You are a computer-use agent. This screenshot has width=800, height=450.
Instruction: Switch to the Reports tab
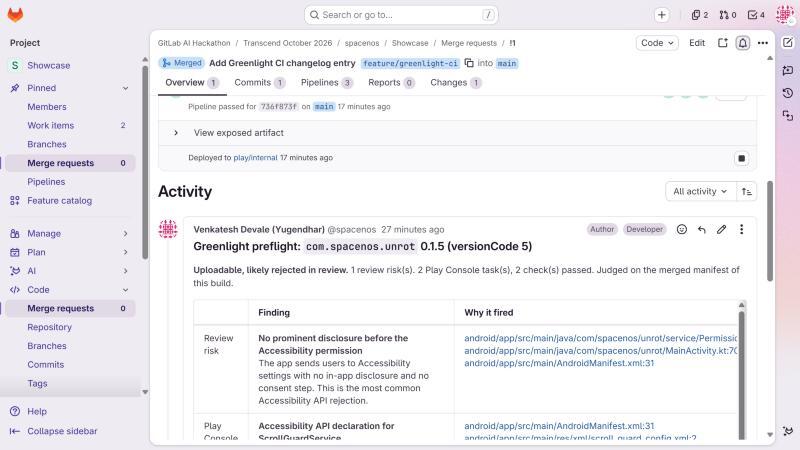[391, 83]
